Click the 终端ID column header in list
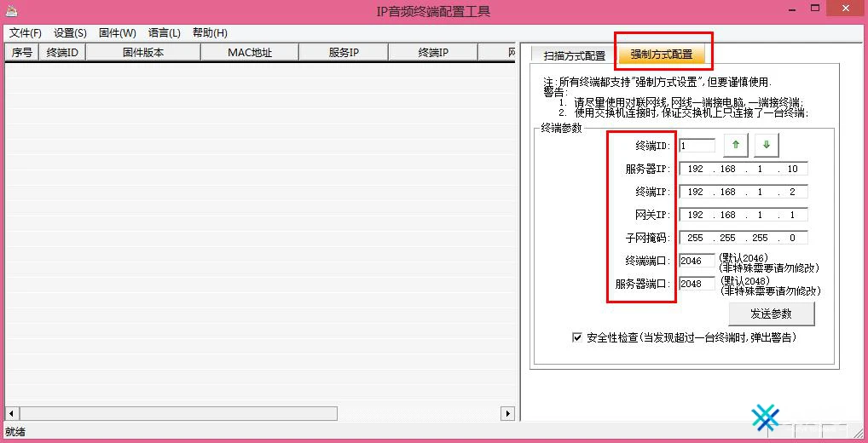 click(x=62, y=53)
